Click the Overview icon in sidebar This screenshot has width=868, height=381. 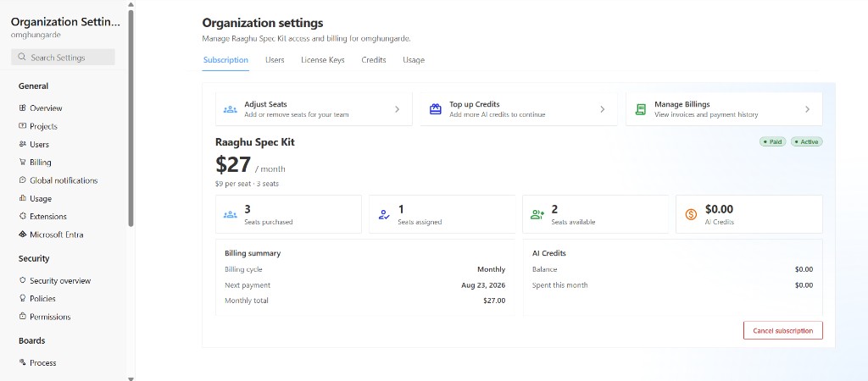[22, 108]
